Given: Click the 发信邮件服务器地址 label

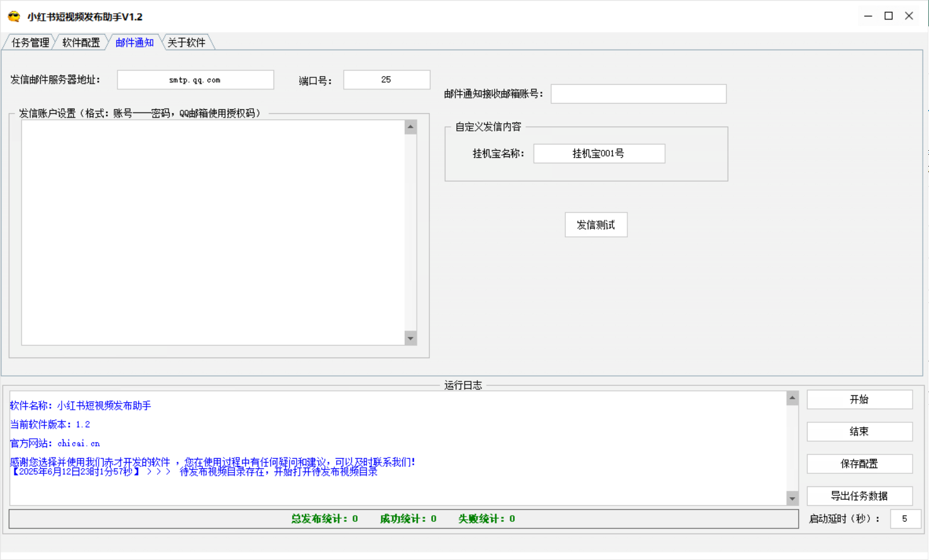Looking at the screenshot, I should [x=55, y=80].
